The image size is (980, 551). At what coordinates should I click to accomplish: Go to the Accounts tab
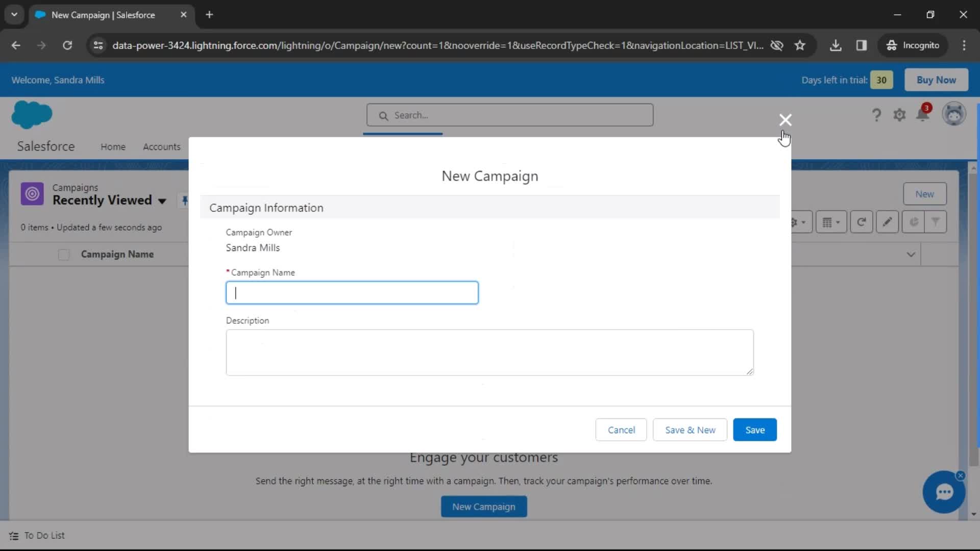(161, 147)
